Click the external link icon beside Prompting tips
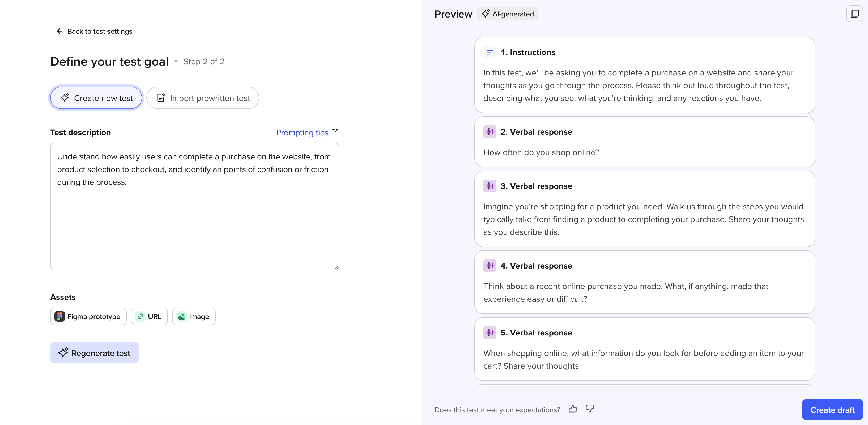This screenshot has height=425, width=868. (335, 133)
